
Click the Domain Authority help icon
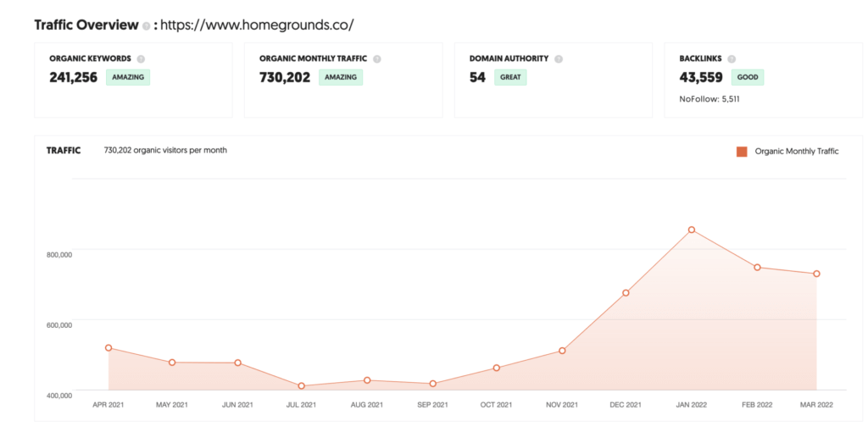click(559, 58)
